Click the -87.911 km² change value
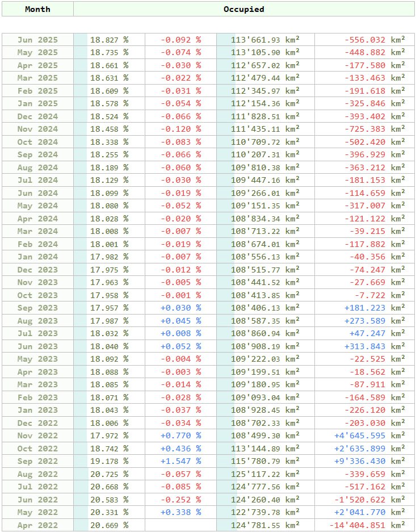 click(377, 384)
